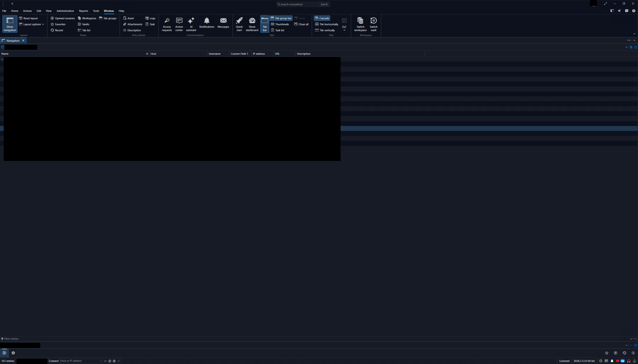Click the star favorites icon in the bottom bar
638x364 pixels.
point(607,353)
